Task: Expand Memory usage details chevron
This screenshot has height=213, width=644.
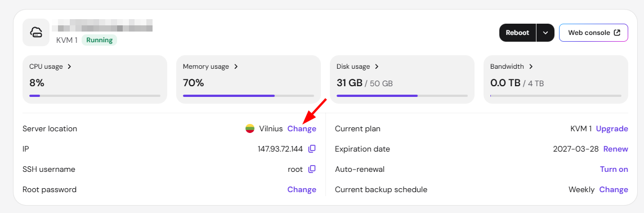Action: (236, 66)
